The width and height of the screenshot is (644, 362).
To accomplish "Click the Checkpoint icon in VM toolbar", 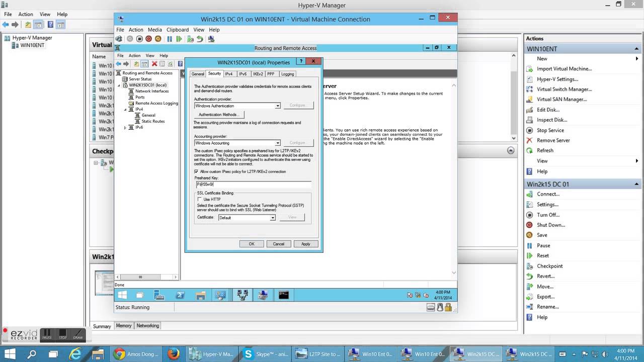I will pos(190,39).
